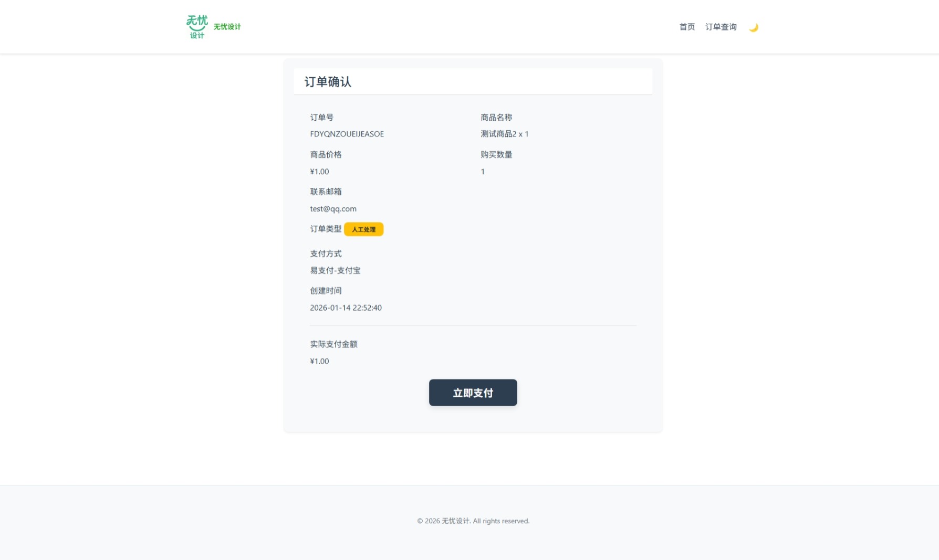The height and width of the screenshot is (560, 939).
Task: Click the 订单确认 page heading
Action: (x=328, y=82)
